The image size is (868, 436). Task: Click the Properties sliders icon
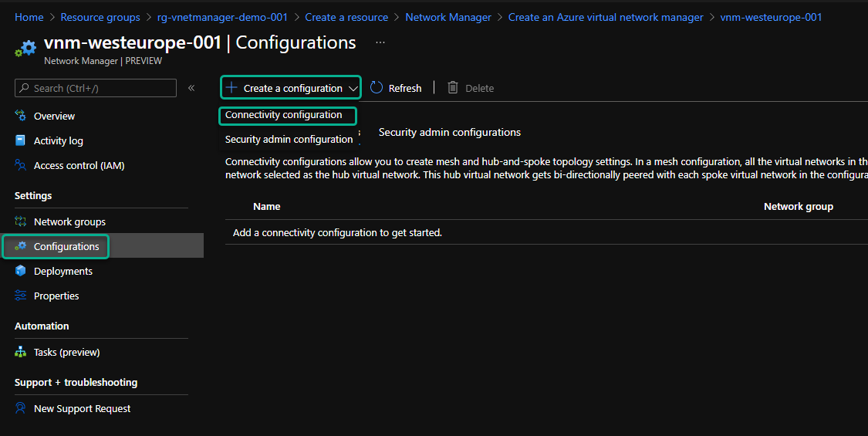[x=21, y=296]
